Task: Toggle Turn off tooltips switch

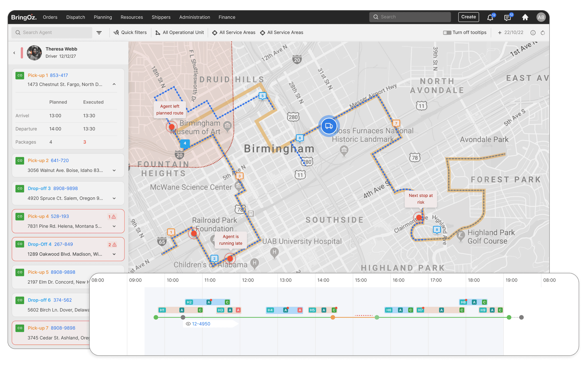Action: (447, 33)
